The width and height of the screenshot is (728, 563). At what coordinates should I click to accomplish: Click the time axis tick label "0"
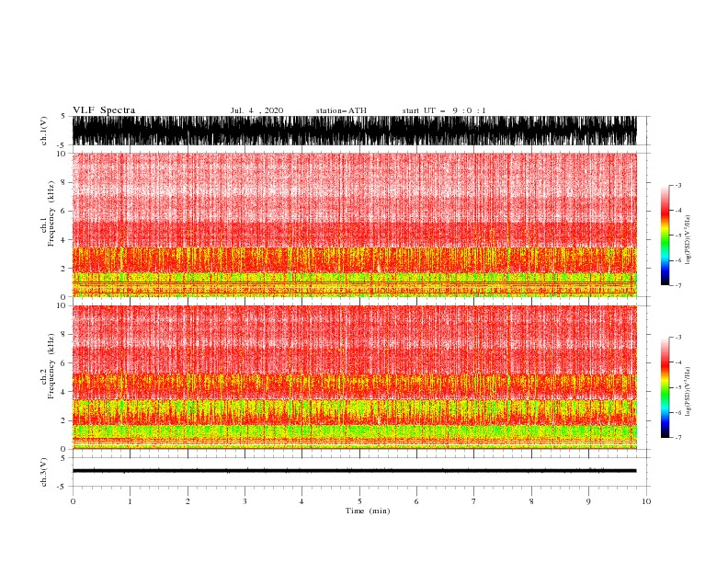pos(73,501)
